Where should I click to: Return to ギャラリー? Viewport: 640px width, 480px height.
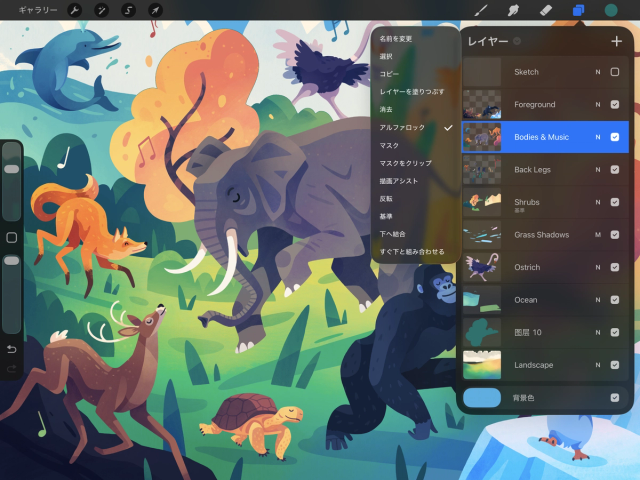(x=38, y=10)
